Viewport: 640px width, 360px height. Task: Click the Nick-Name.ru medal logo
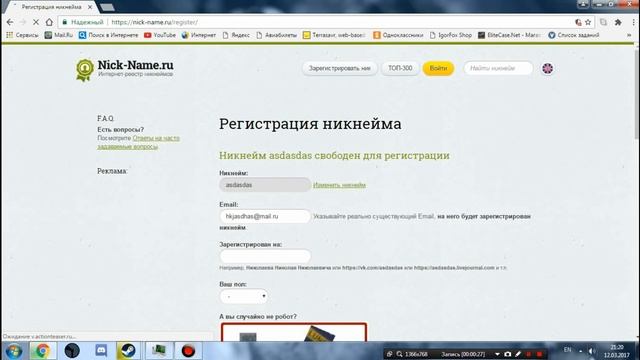pos(84,70)
